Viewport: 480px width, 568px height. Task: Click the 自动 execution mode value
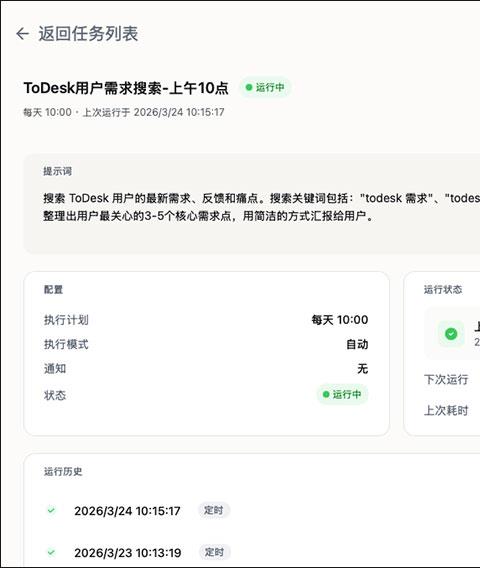(357, 344)
